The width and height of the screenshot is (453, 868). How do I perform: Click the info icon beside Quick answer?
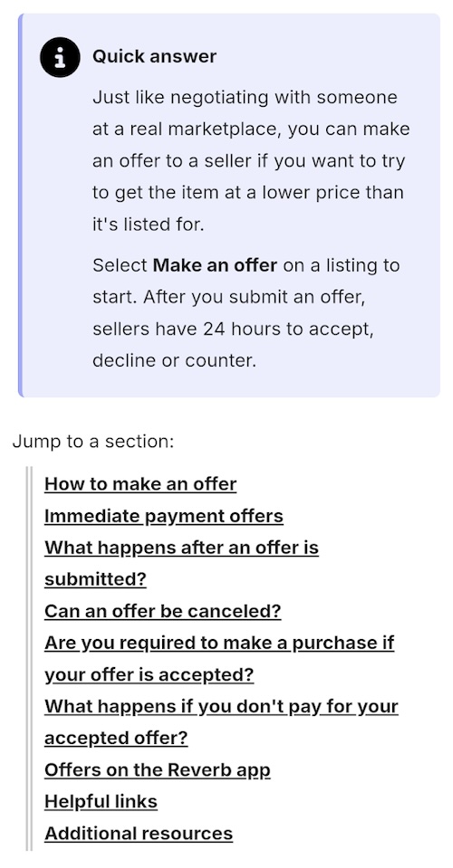click(60, 57)
